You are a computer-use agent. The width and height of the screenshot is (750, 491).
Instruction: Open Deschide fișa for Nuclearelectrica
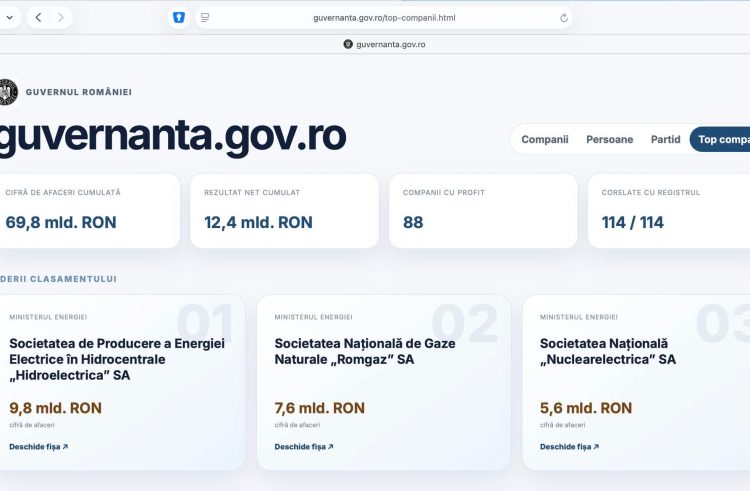click(570, 447)
